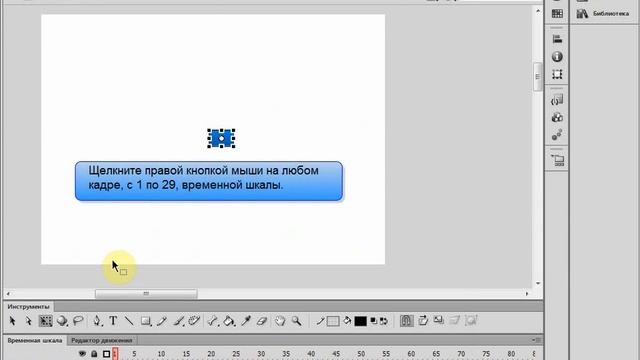The image size is (640, 360).
Task: Select the Paint Bucket tool
Action: click(229, 321)
